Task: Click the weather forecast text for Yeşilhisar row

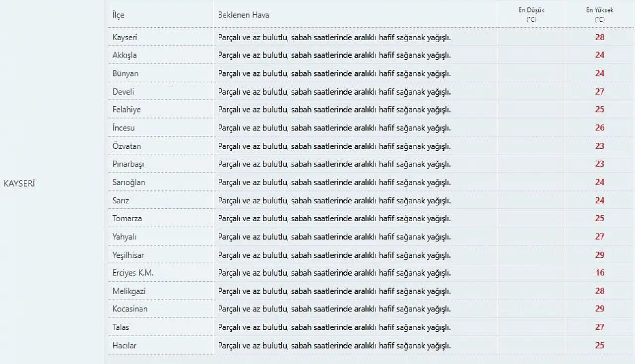Action: tap(334, 255)
